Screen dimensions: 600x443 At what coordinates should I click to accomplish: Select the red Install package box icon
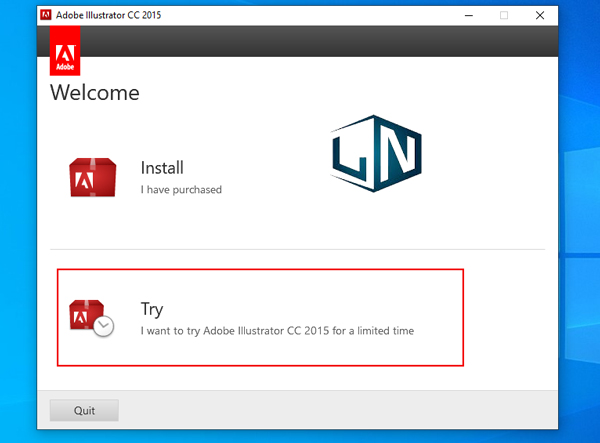tap(93, 178)
